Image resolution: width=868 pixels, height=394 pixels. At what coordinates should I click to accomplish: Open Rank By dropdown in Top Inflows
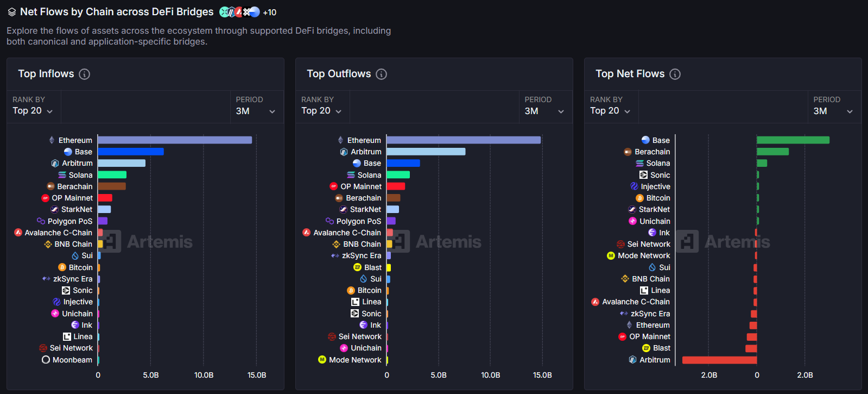point(33,106)
